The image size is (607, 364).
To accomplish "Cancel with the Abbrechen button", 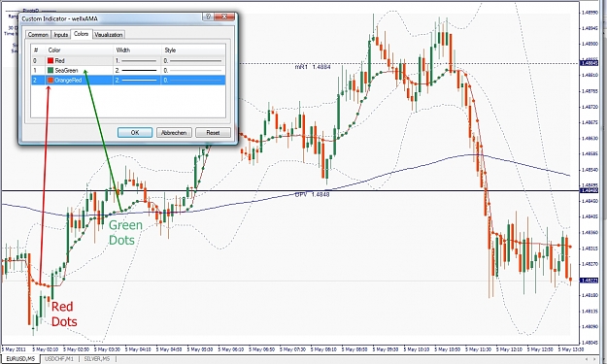I will (174, 132).
